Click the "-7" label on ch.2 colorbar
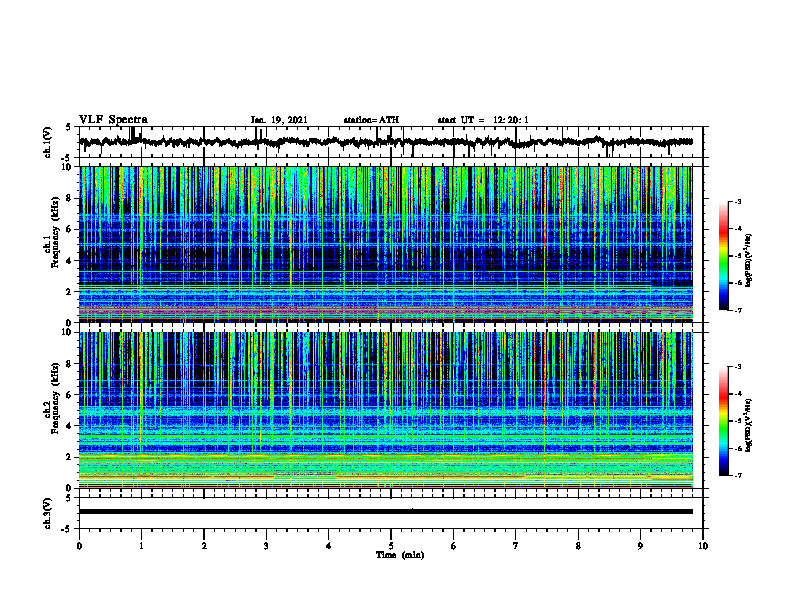The height and width of the screenshot is (612, 792). (x=737, y=475)
